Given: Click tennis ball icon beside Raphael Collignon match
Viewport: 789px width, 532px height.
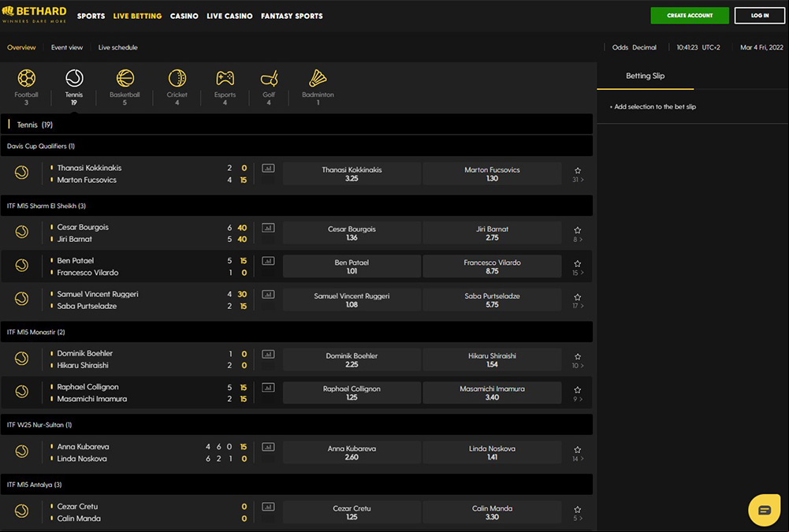Looking at the screenshot, I should point(21,392).
